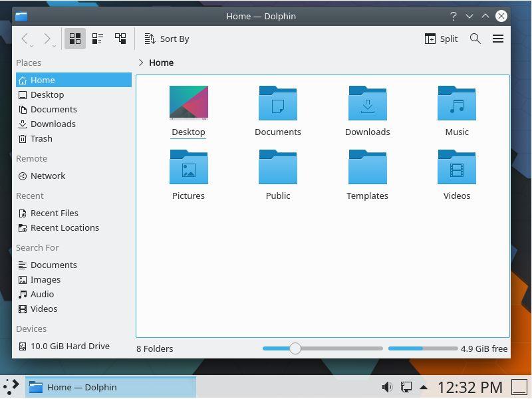Open the Sort By dropdown
The width and height of the screenshot is (532, 399).
pyautogui.click(x=167, y=39)
